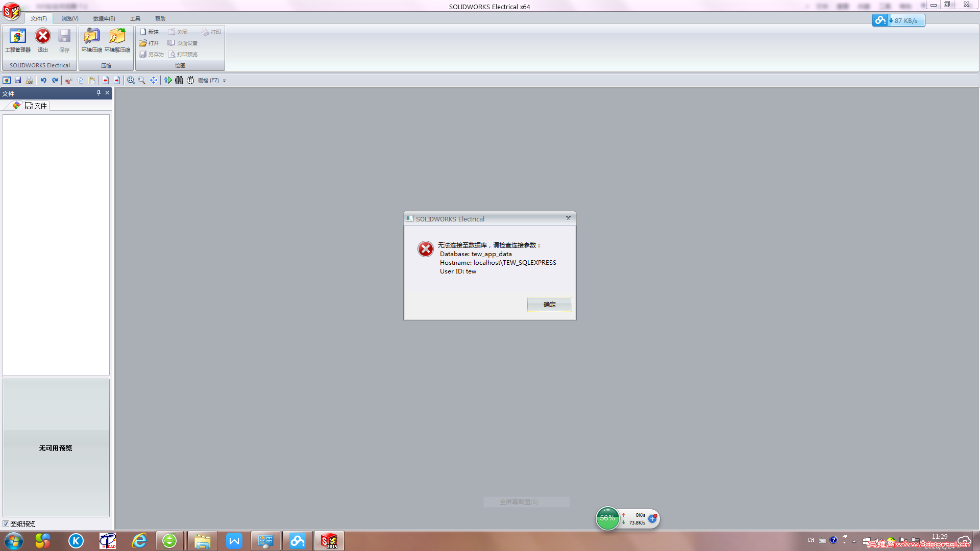The image size is (980, 551).
Task: Click 打开 to open a file
Action: pyautogui.click(x=149, y=43)
